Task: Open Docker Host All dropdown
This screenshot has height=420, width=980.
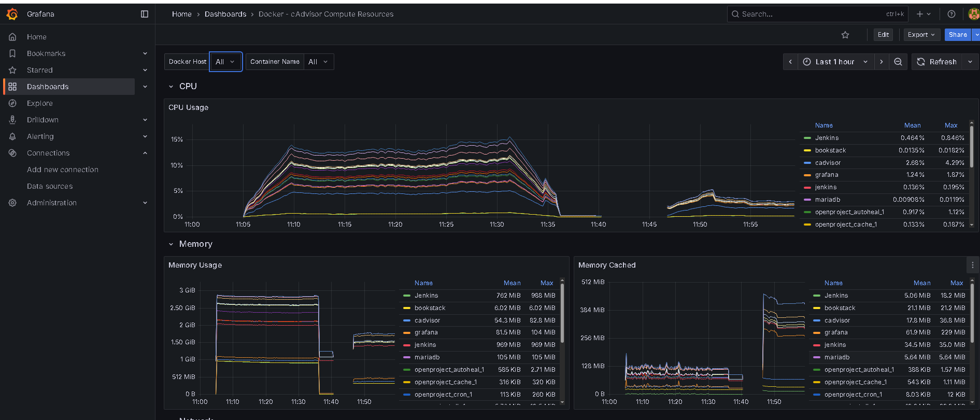Action: coord(225,62)
